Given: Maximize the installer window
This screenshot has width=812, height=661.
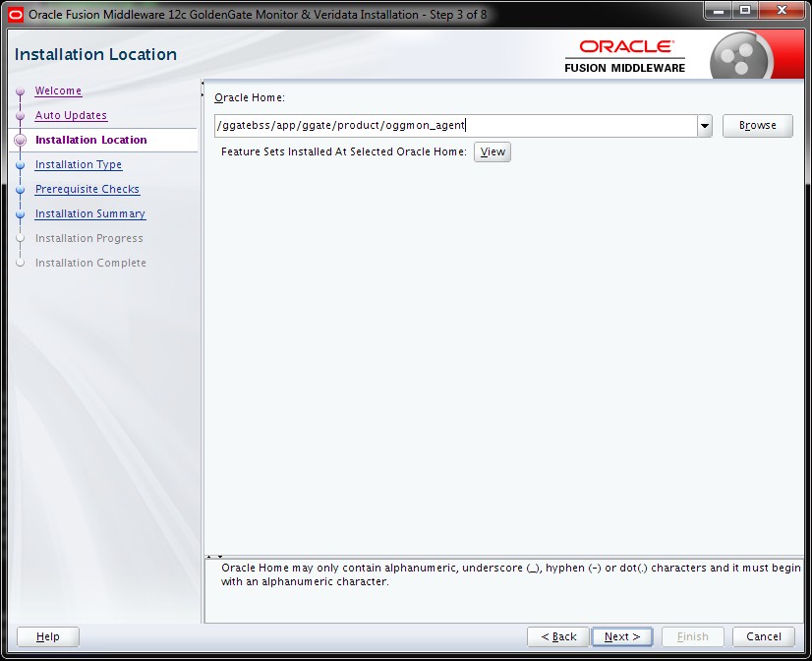Looking at the screenshot, I should [x=745, y=10].
